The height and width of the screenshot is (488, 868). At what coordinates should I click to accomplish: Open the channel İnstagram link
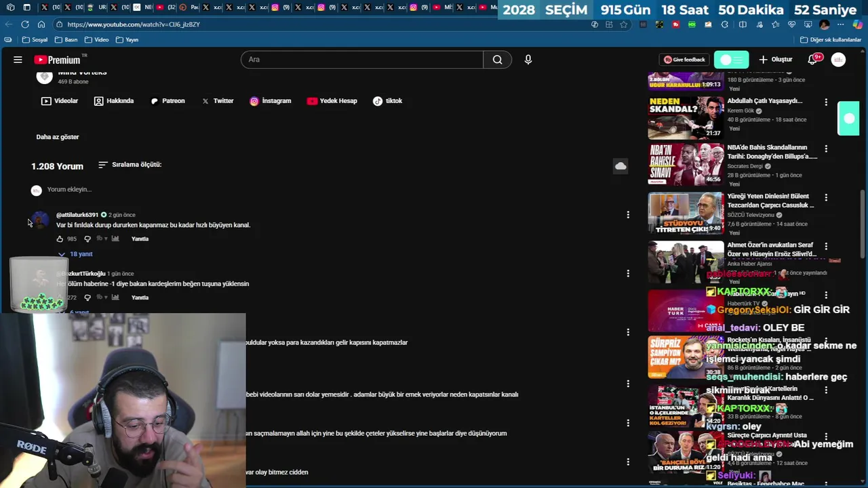[x=270, y=101]
